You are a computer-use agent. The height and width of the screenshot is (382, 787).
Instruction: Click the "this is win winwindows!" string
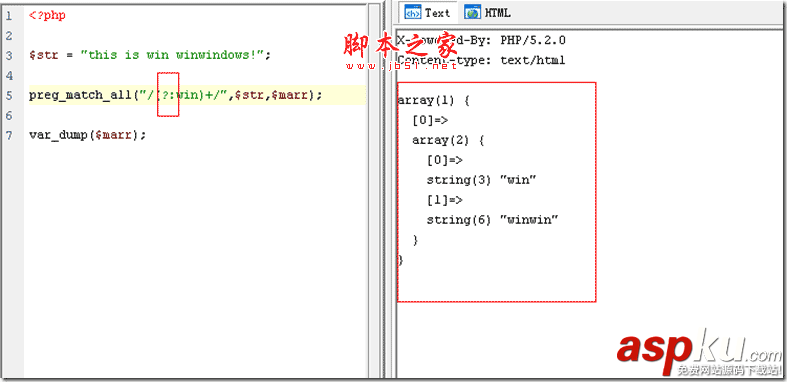coord(172,55)
